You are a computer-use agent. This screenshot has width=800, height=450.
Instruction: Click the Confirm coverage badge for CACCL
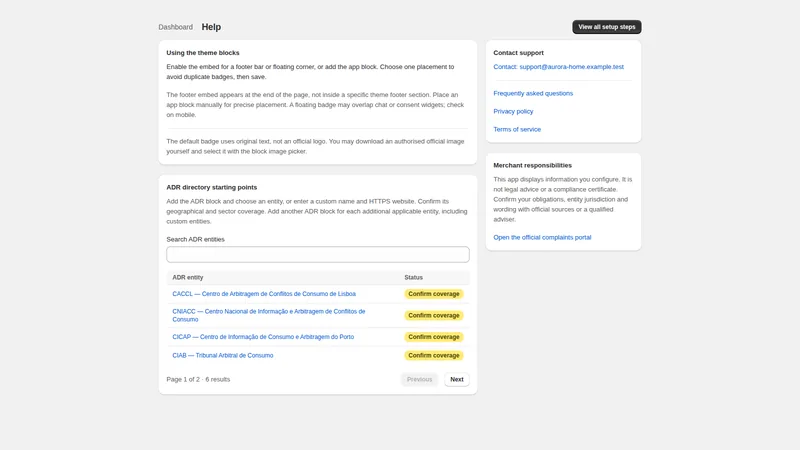[x=434, y=294]
